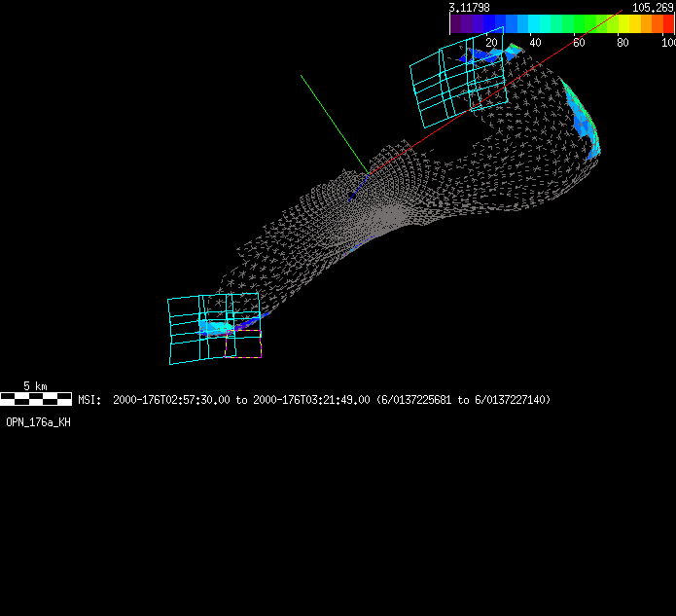The width and height of the screenshot is (676, 616).
Task: Click the 5 km scale bar
Action: [x=36, y=398]
